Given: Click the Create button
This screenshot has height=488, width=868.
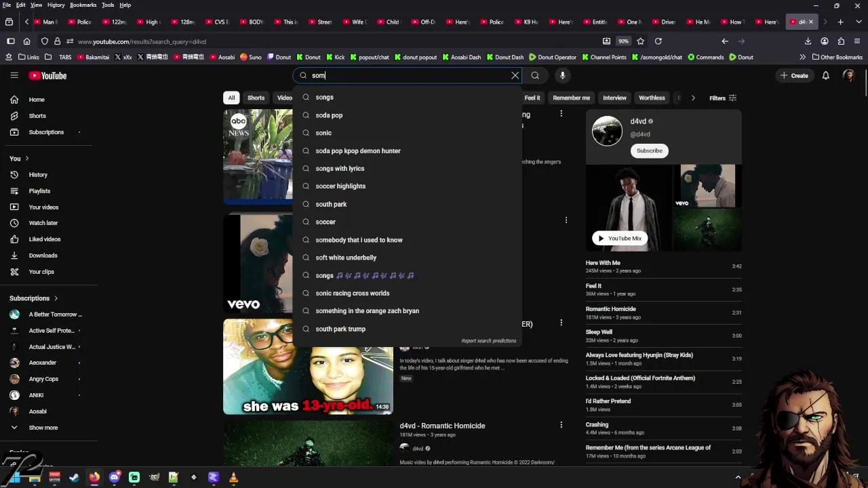Looking at the screenshot, I should click(x=794, y=75).
